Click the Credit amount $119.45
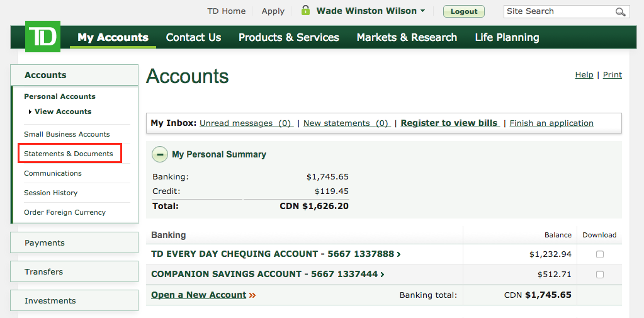Viewport: 644px width, 318px height. [x=332, y=191]
